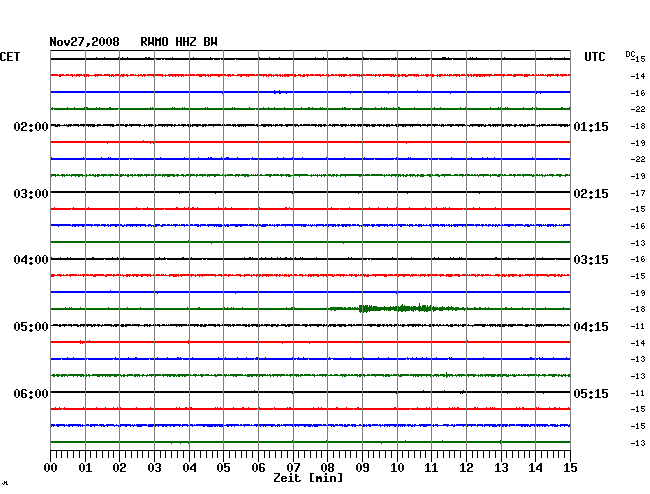650x494 pixels.
Task: Select the 02:15 UTC time label
Action: [591, 194]
